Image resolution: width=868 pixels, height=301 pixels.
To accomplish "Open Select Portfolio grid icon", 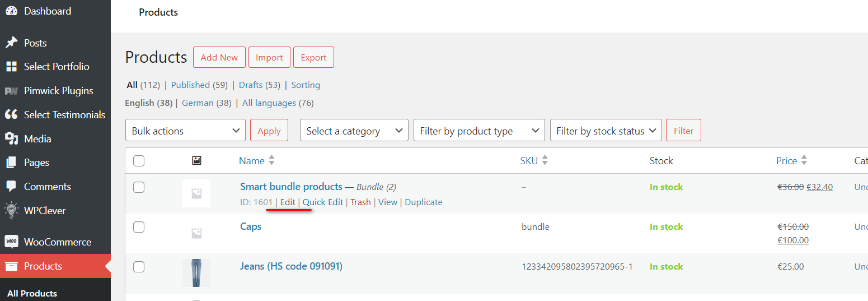I will [x=11, y=67].
